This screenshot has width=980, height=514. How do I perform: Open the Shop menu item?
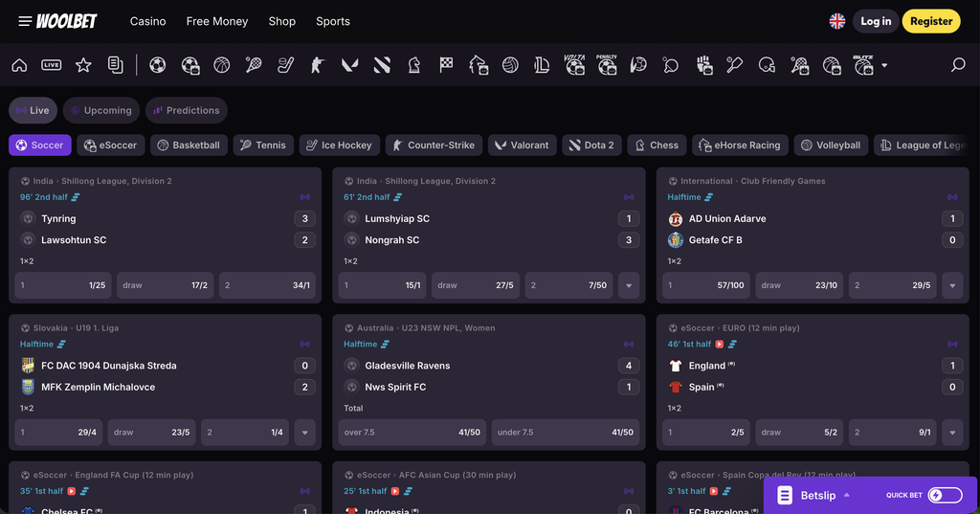[x=282, y=21]
